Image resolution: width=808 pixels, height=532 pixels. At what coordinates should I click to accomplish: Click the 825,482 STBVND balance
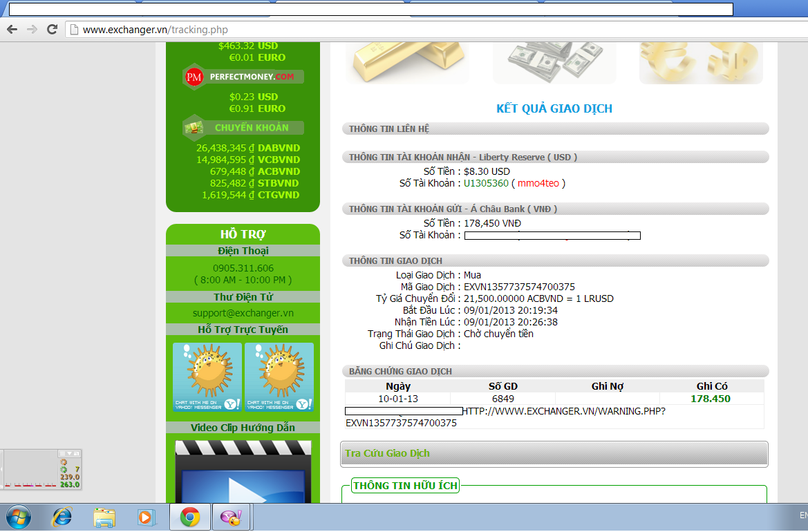point(254,183)
